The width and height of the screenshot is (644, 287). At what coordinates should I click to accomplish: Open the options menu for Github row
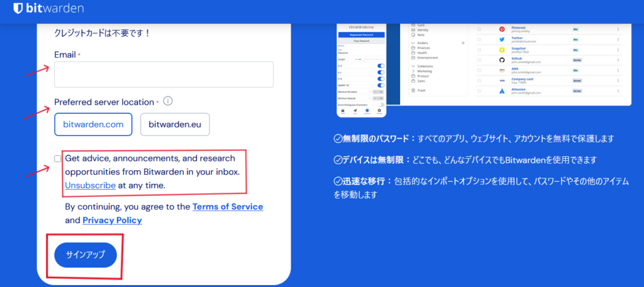tap(618, 60)
